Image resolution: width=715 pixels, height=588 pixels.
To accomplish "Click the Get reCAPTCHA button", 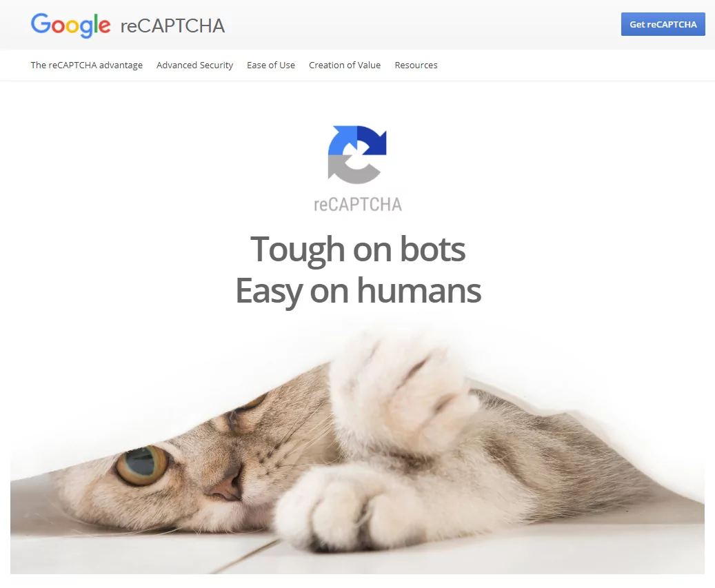I will tap(663, 24).
